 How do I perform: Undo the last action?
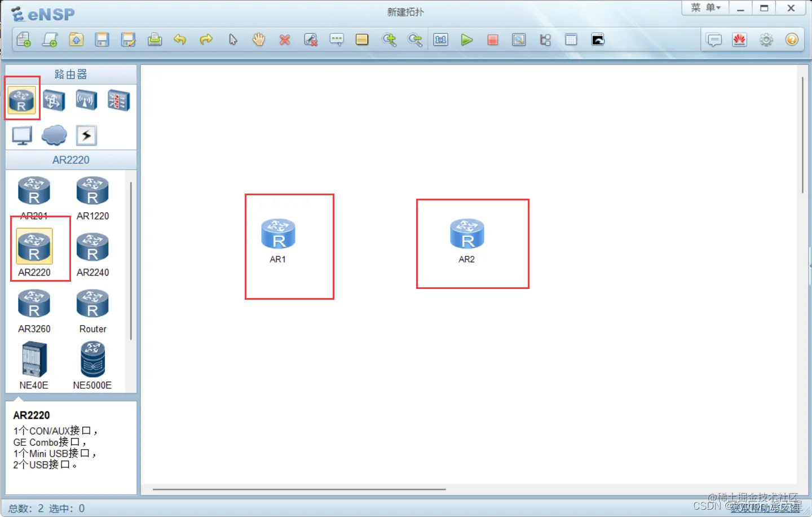pos(180,40)
